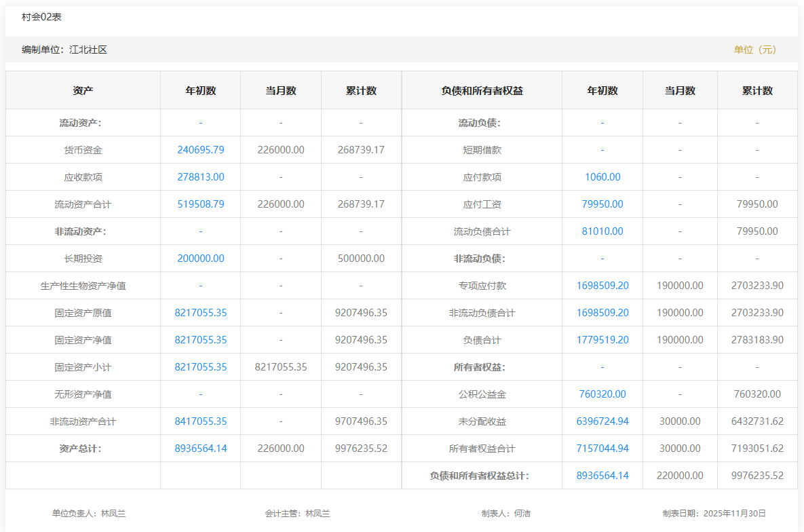Open the 专项应付款 opening balance link

pos(602,286)
